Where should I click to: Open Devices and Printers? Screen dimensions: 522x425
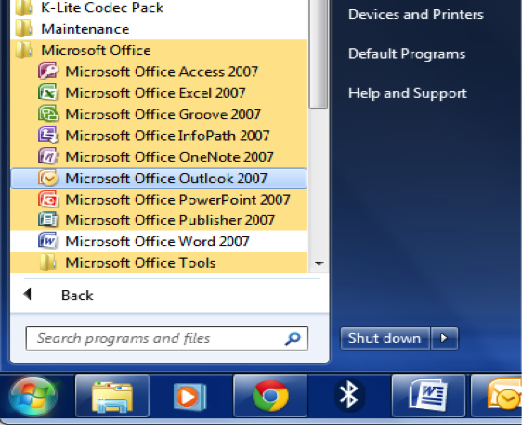416,14
